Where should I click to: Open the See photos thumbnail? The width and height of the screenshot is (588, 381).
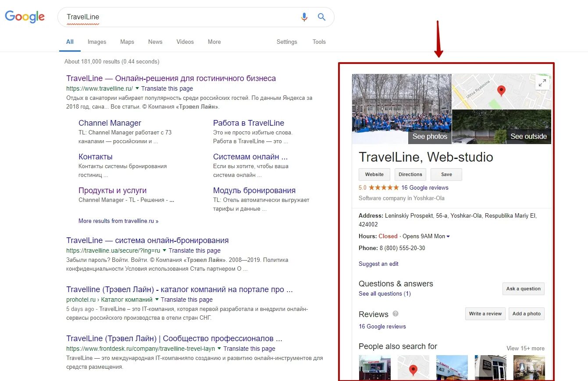[x=402, y=109]
